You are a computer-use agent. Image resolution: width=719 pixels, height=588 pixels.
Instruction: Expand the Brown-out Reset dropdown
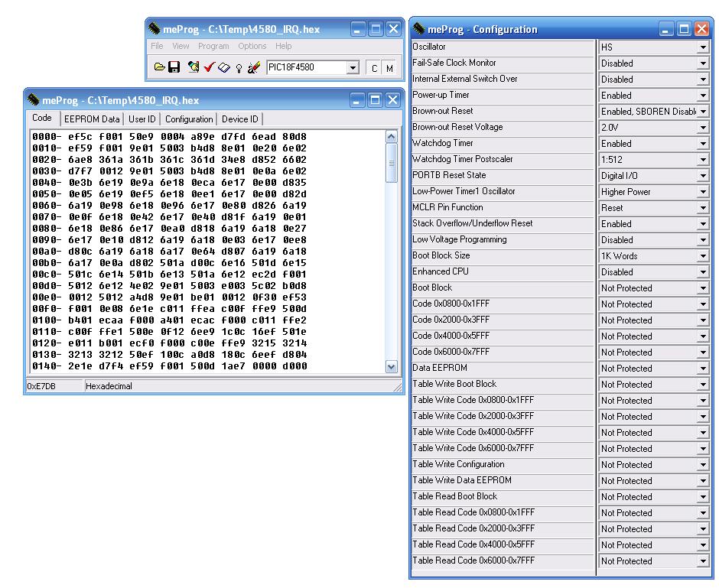coord(703,112)
